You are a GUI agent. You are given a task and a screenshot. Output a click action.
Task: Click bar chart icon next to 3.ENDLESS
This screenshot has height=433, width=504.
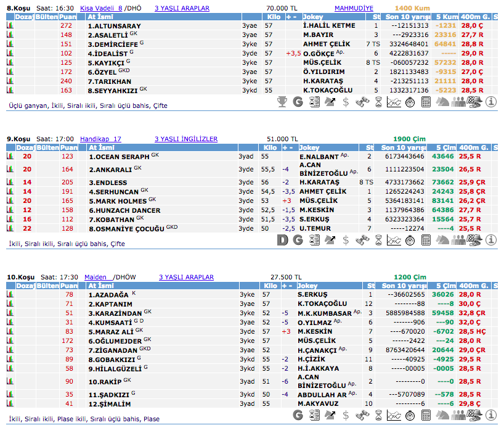(x=10, y=183)
